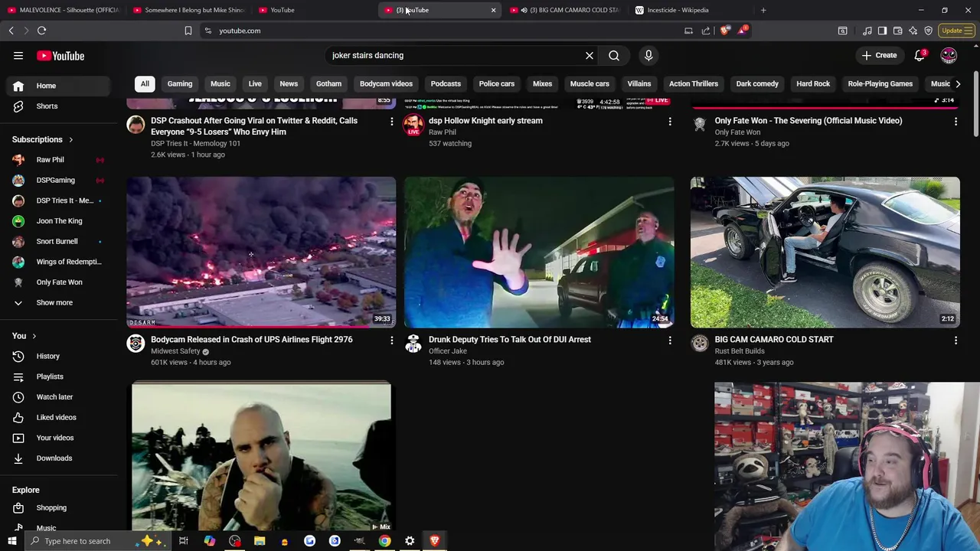This screenshot has width=980, height=551.
Task: Select the Dark comedy filter chip
Action: click(757, 84)
